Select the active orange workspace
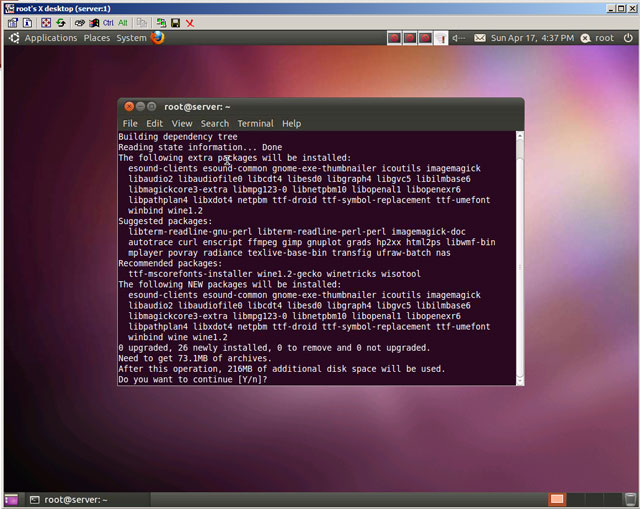Image resolution: width=640 pixels, height=509 pixels. point(557,499)
